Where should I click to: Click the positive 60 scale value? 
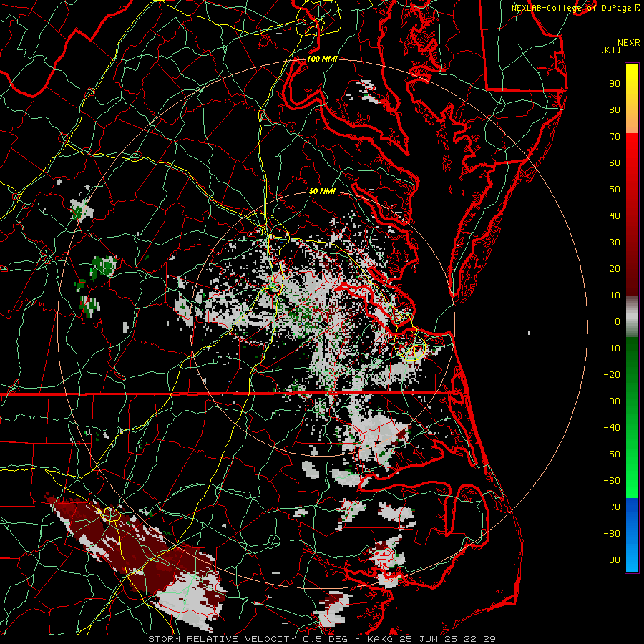click(x=615, y=162)
